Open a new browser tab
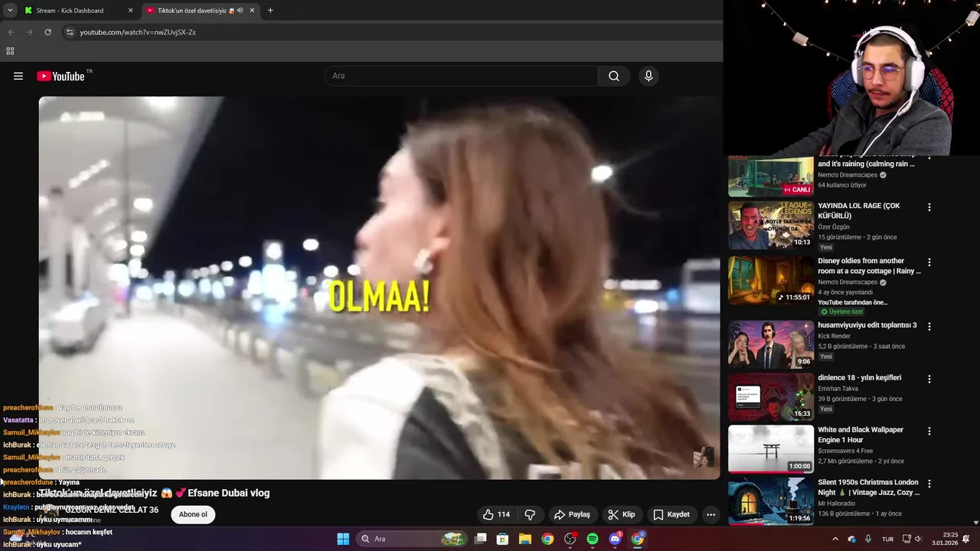Screen dimensions: 980x551 (270, 11)
